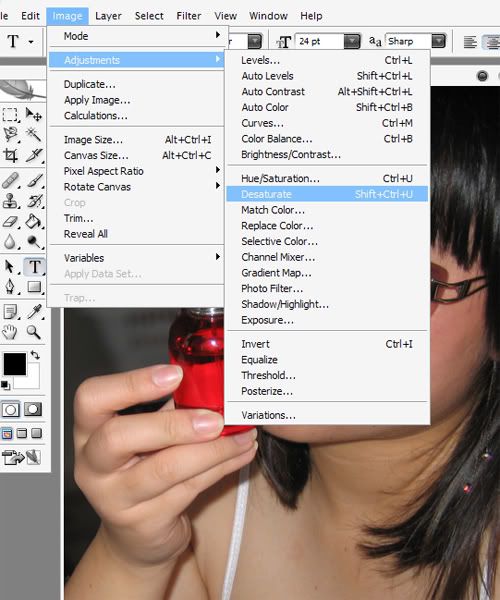This screenshot has width=500, height=600.
Task: Choose Invert from Adjustments submenu
Action: click(x=327, y=344)
